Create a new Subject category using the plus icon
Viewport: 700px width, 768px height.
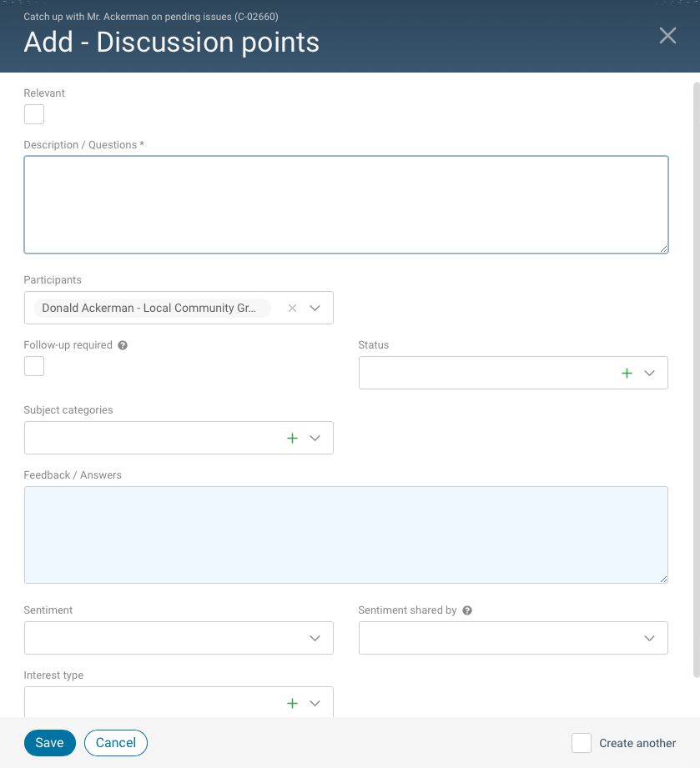click(x=293, y=438)
